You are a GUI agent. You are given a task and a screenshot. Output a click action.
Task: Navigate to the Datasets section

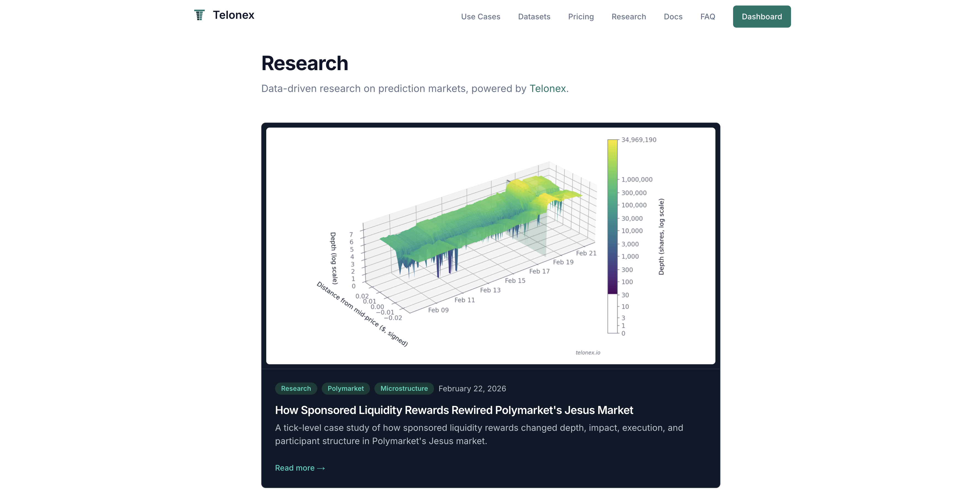click(534, 16)
